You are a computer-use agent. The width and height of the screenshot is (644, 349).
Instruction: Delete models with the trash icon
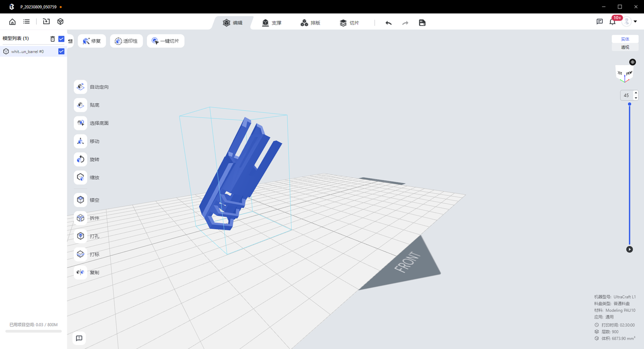(53, 39)
